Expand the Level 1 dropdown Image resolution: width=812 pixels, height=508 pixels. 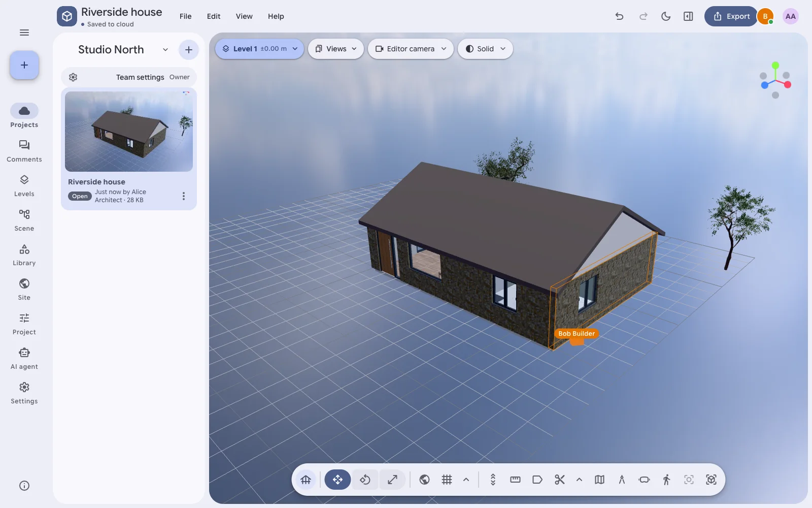click(259, 49)
